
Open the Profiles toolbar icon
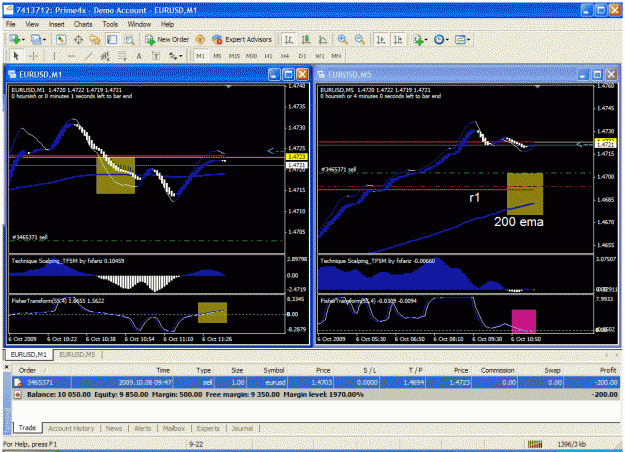36,39
